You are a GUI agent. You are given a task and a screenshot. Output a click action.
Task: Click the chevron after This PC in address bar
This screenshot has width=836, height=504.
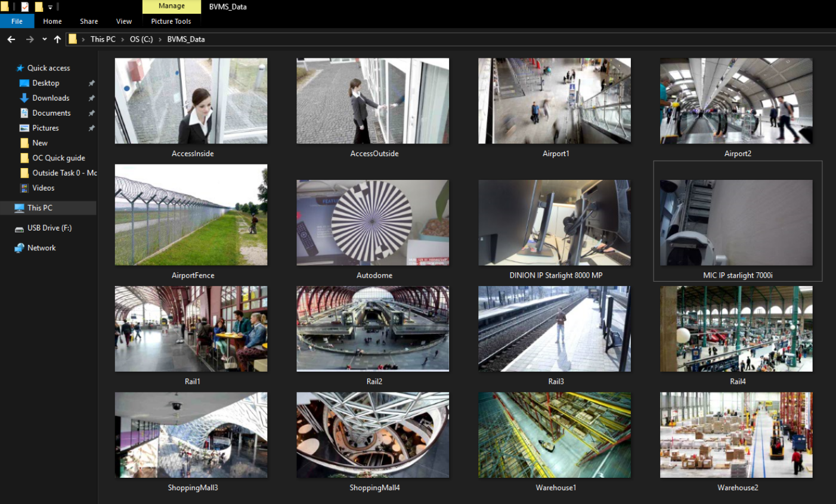click(123, 39)
